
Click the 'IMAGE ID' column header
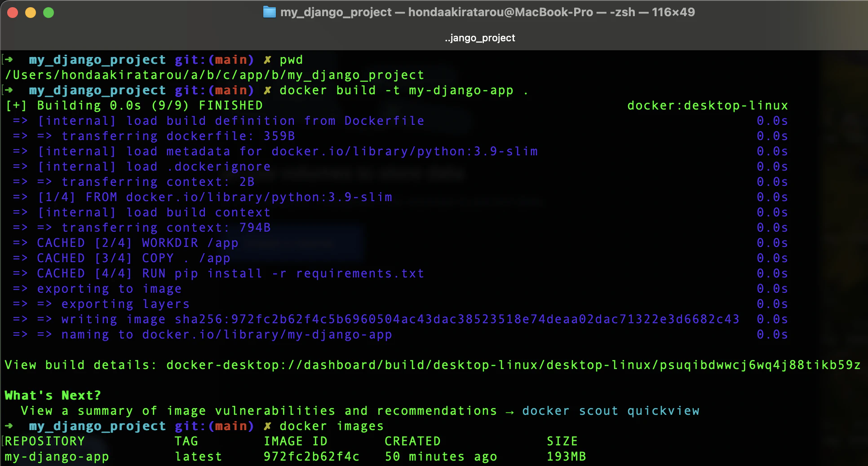[x=296, y=441]
